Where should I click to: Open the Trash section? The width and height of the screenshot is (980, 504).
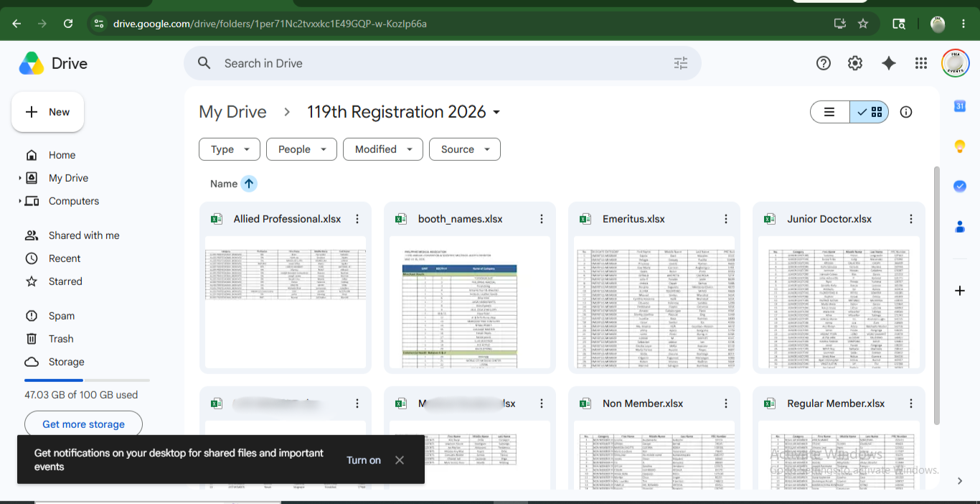click(61, 339)
